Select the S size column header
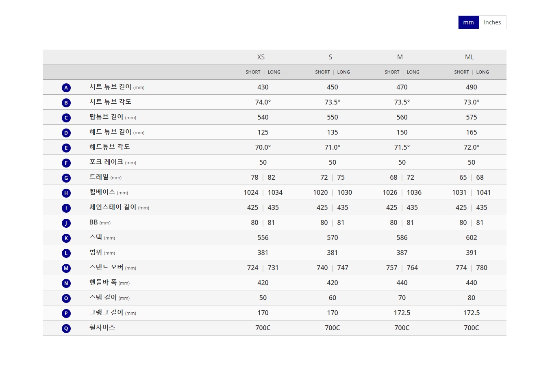Screen dimensions: 550x392 click(x=330, y=57)
